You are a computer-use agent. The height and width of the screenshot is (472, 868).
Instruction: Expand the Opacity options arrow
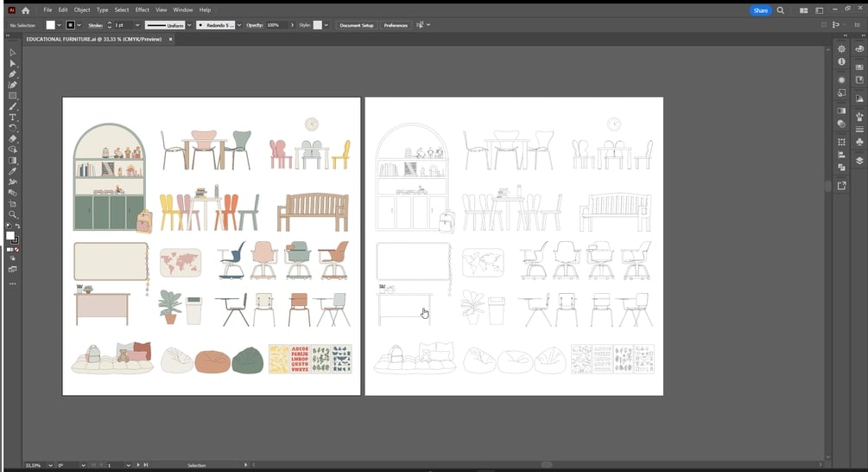[292, 25]
